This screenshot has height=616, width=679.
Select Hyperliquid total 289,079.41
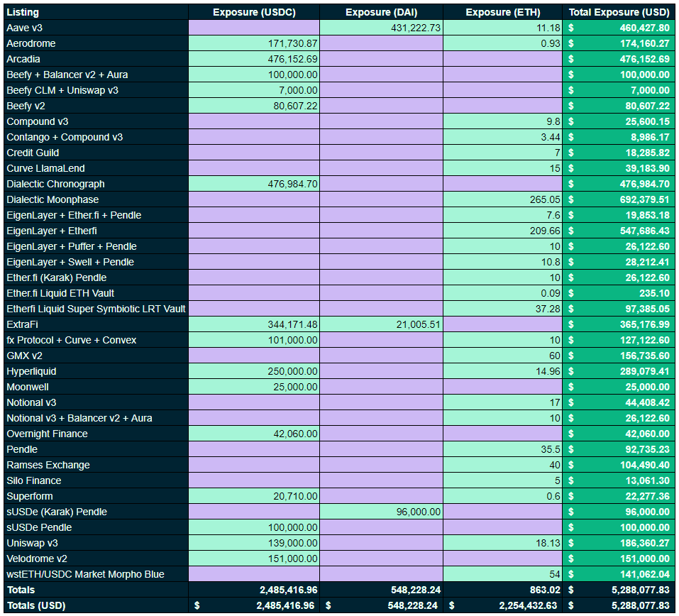(x=619, y=371)
